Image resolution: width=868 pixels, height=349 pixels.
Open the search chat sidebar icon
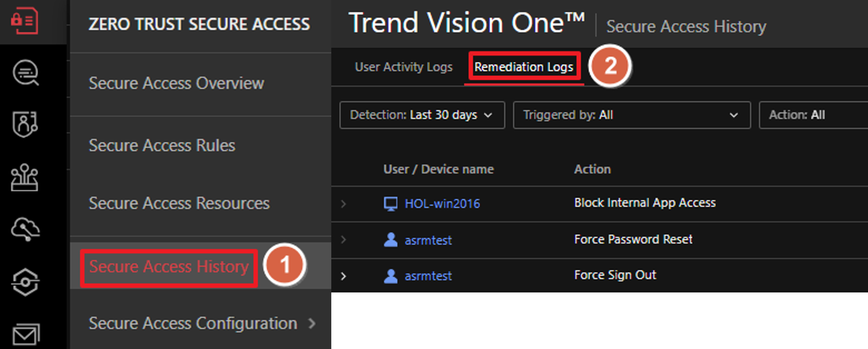[x=25, y=72]
